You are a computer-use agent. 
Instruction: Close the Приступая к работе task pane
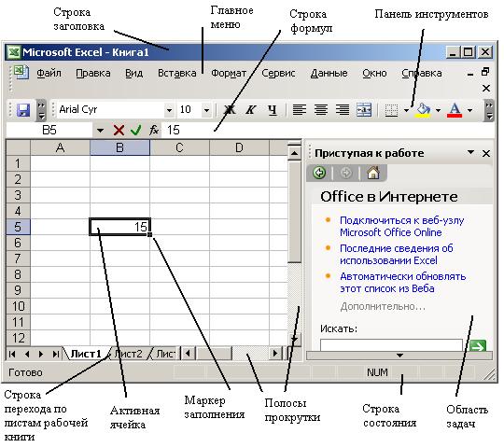point(486,154)
